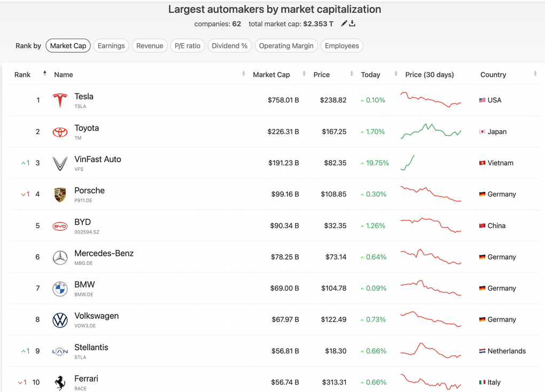Click the China flag icon
The height and width of the screenshot is (392, 545).
pos(482,225)
